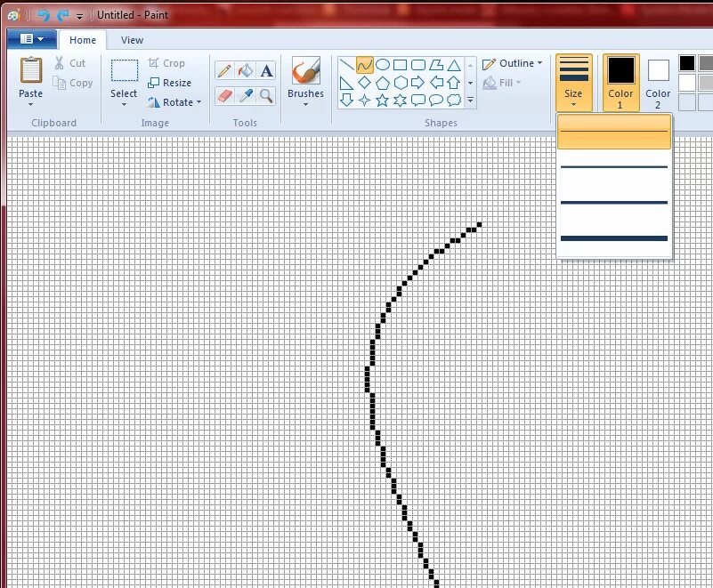Choose the third line size option
The image size is (713, 588).
coord(614,203)
